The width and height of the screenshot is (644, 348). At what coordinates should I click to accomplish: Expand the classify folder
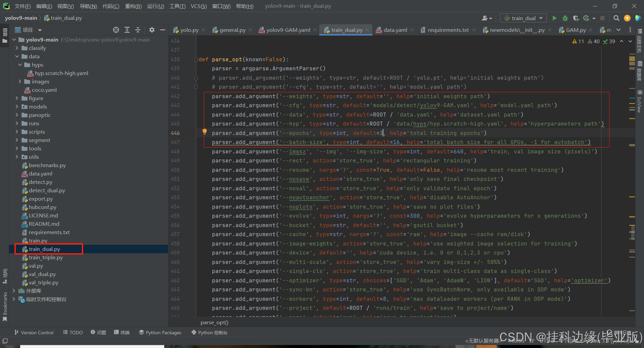pyautogui.click(x=17, y=48)
